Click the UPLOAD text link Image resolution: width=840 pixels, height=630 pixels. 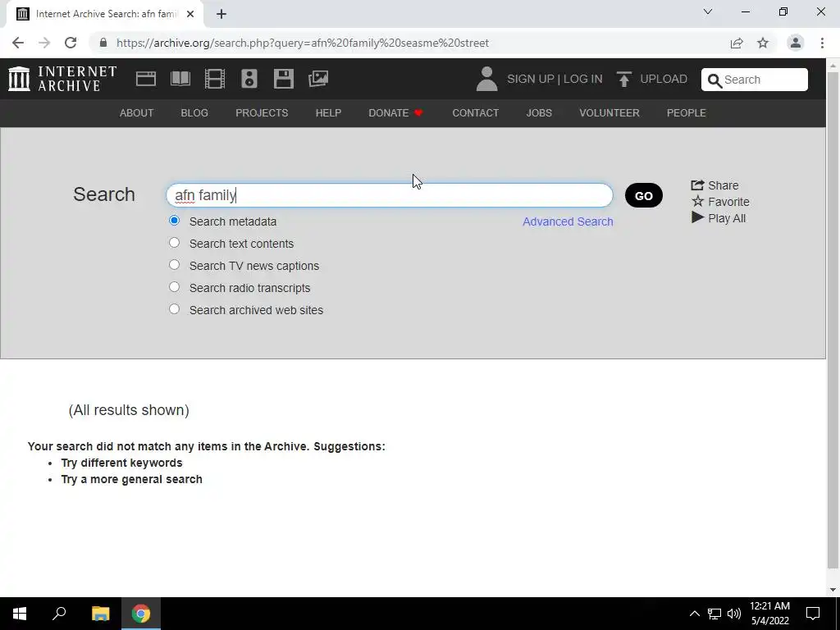click(664, 79)
